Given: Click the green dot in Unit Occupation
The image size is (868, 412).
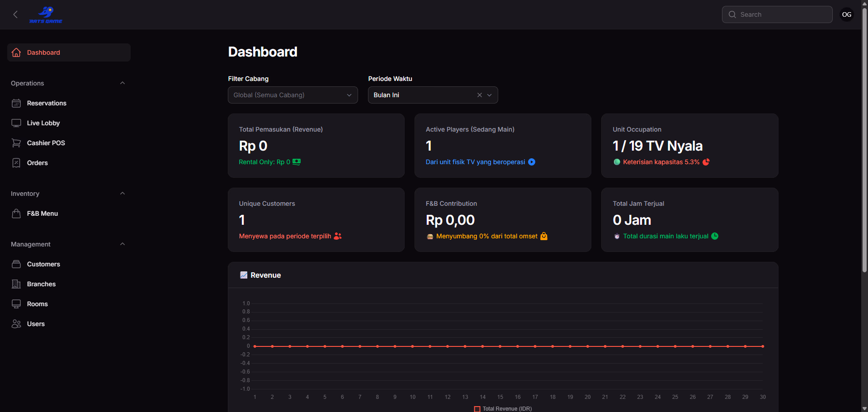Looking at the screenshot, I should coord(617,162).
